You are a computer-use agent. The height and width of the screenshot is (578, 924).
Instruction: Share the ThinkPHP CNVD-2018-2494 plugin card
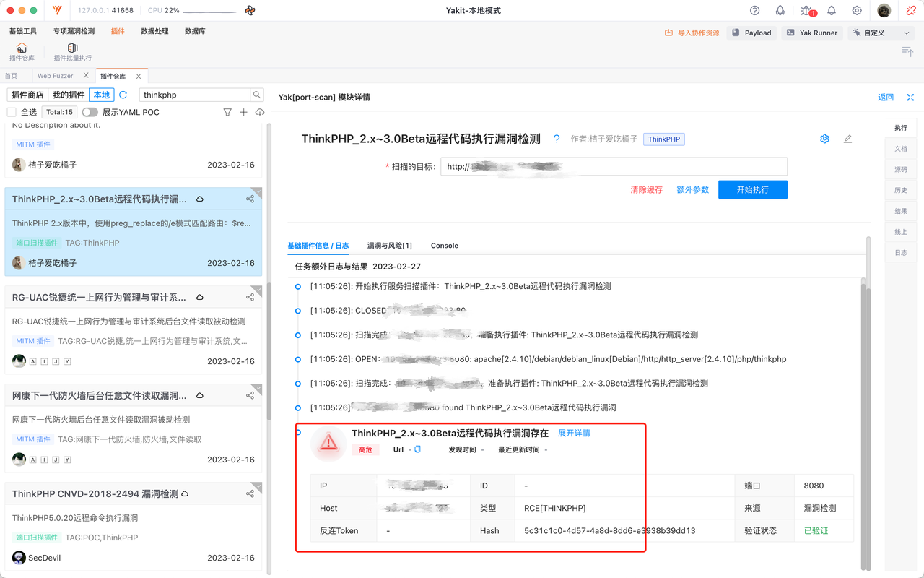(x=250, y=493)
